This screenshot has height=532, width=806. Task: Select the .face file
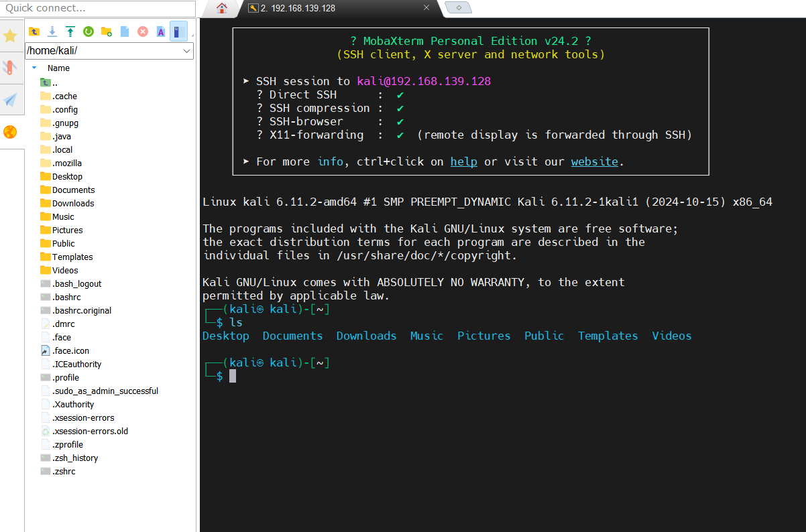(x=56, y=338)
